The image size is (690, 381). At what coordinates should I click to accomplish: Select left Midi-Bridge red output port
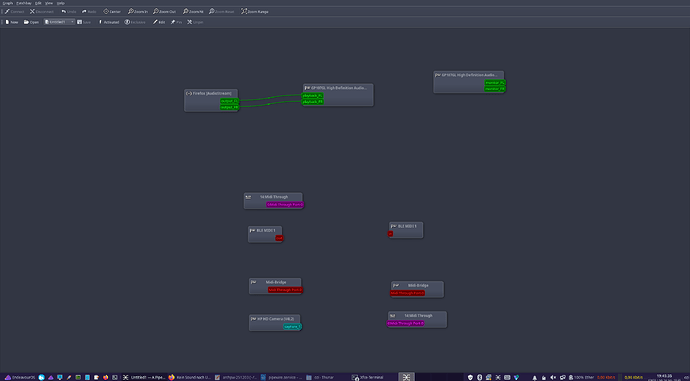pyautogui.click(x=286, y=290)
